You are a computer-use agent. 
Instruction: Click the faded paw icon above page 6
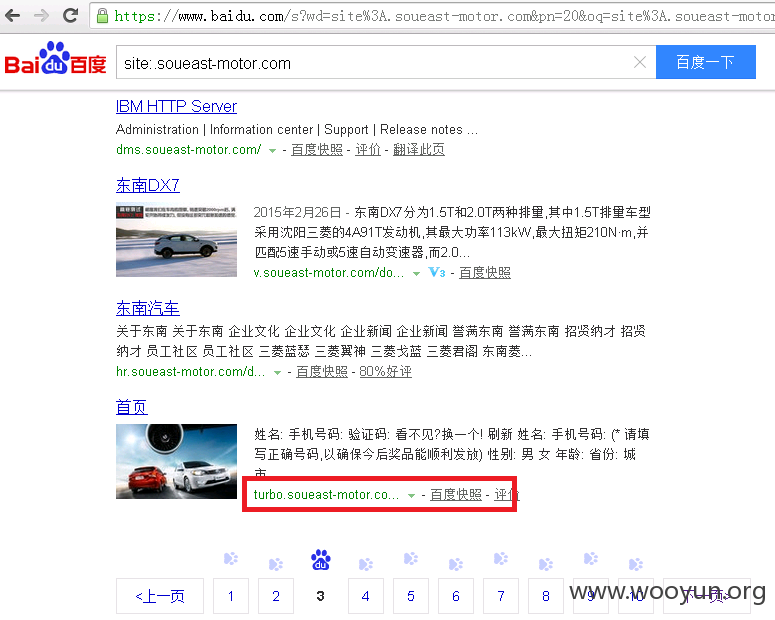456,564
